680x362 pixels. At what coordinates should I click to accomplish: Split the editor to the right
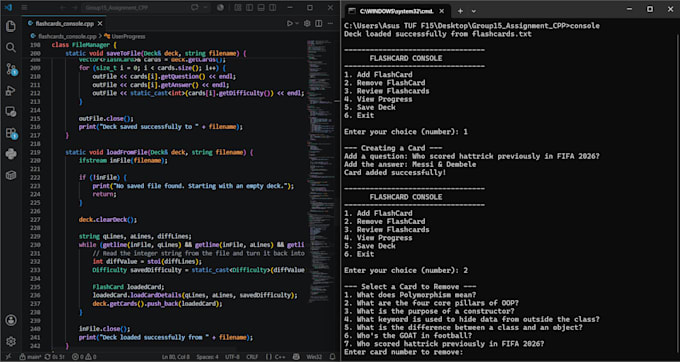319,23
